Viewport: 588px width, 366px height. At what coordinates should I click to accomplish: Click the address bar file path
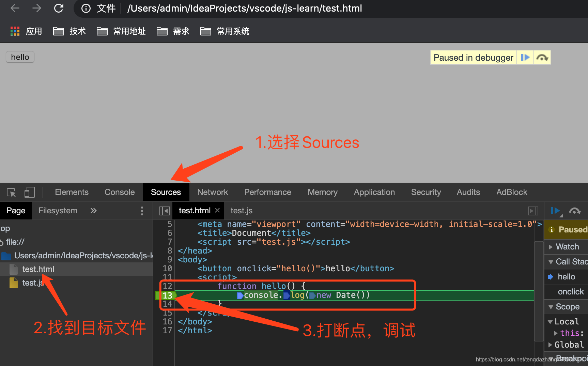tap(245, 8)
